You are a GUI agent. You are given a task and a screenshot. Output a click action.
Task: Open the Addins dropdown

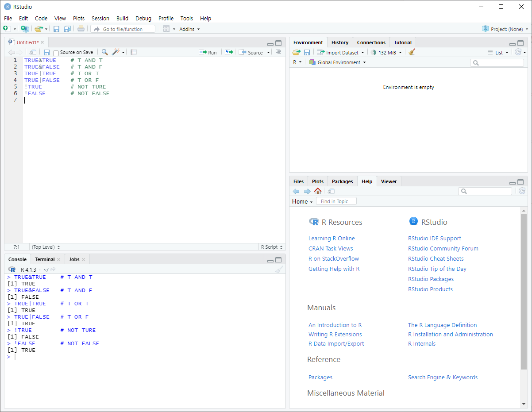click(189, 29)
